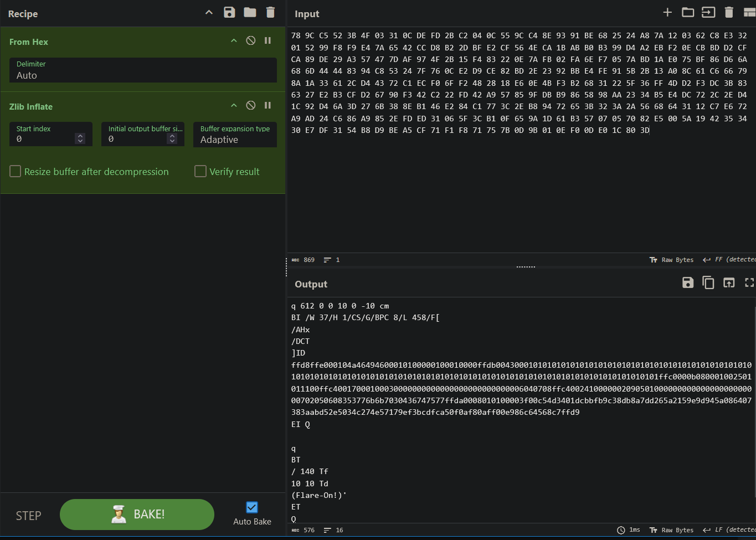This screenshot has width=756, height=540.
Task: Replace input with output
Action: (729, 283)
